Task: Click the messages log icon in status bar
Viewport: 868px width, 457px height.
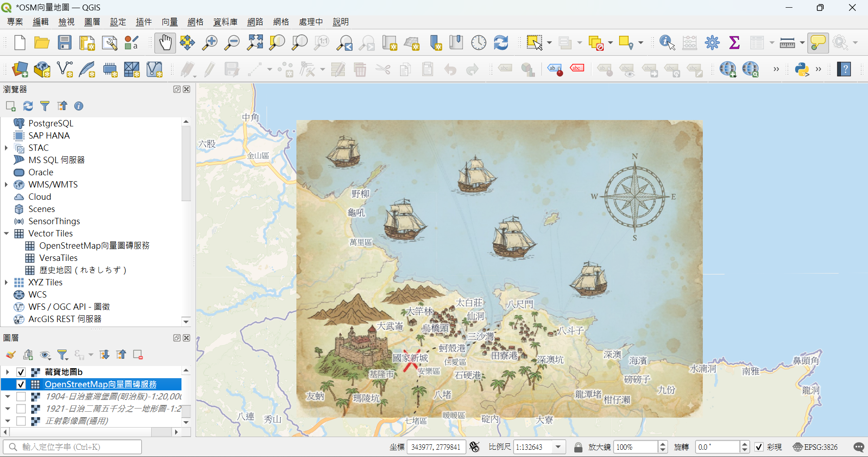Action: 858,447
